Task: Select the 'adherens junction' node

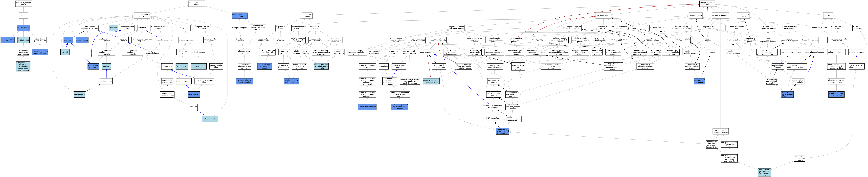Action: coord(199,66)
